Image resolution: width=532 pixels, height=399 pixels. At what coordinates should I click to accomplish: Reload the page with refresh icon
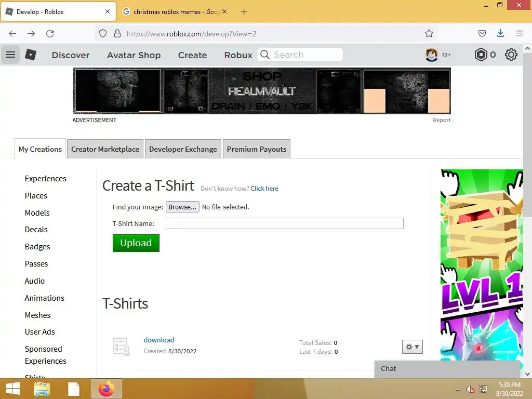tap(50, 34)
